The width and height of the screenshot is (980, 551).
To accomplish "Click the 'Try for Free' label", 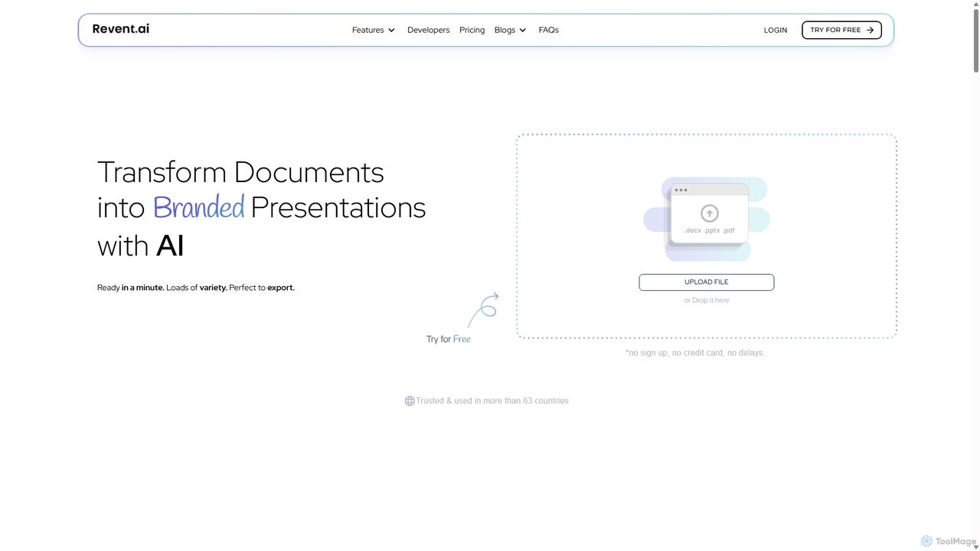I will [449, 339].
